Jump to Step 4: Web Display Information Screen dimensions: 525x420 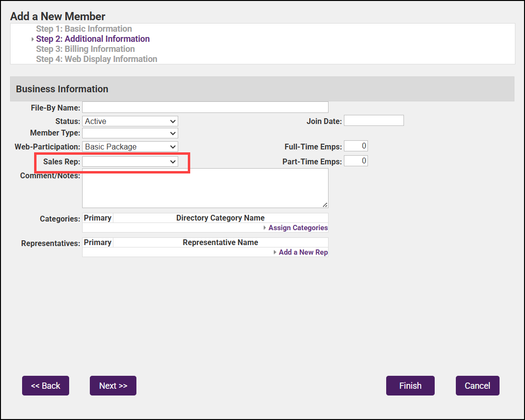click(97, 59)
